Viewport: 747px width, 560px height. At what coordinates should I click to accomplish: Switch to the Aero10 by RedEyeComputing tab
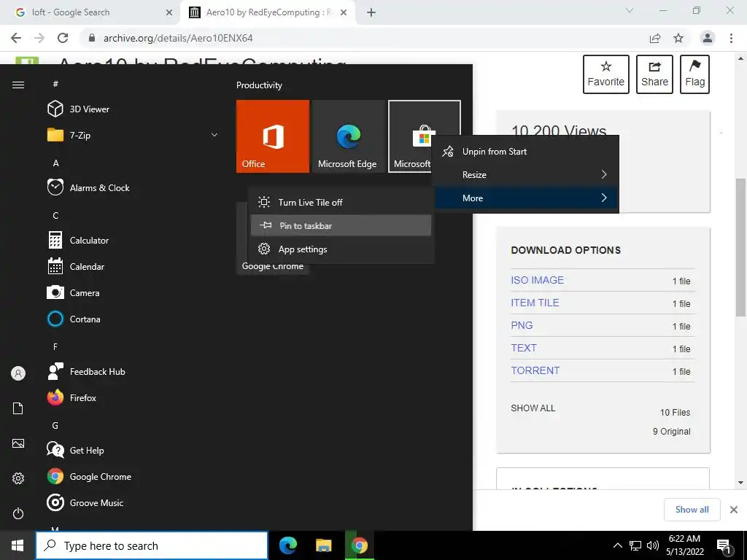coord(268,12)
